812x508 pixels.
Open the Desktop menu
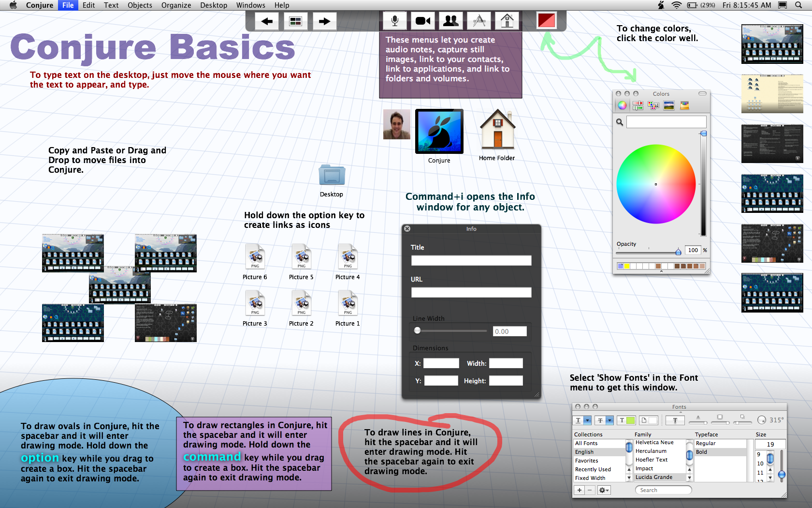[214, 5]
